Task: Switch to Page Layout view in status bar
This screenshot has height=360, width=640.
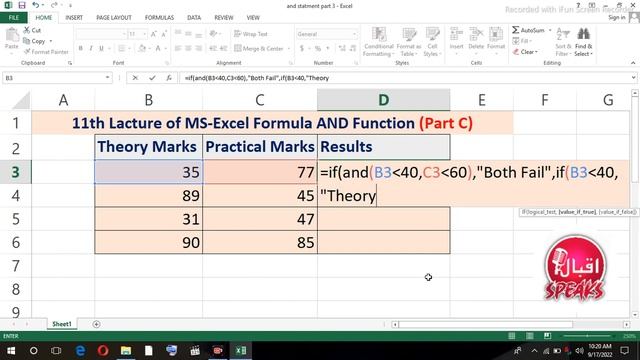Action: click(529, 336)
